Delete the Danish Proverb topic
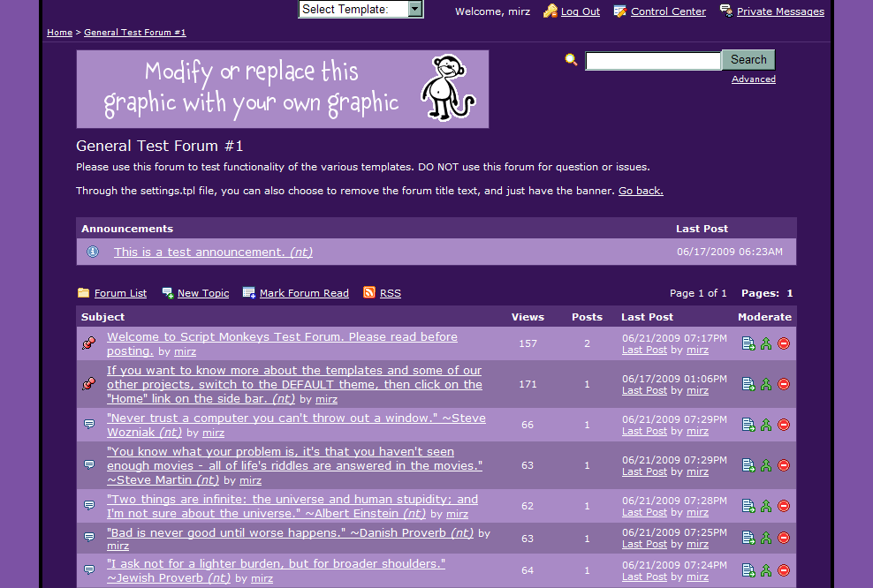 (x=784, y=538)
